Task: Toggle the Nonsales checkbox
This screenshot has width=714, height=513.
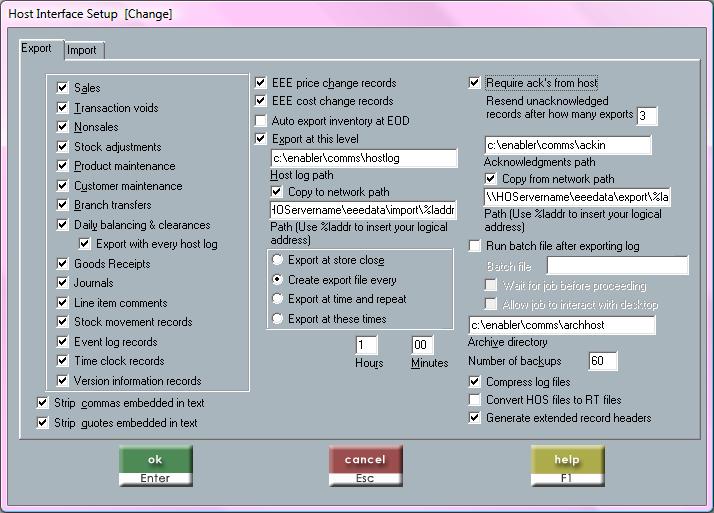Action: coord(62,127)
